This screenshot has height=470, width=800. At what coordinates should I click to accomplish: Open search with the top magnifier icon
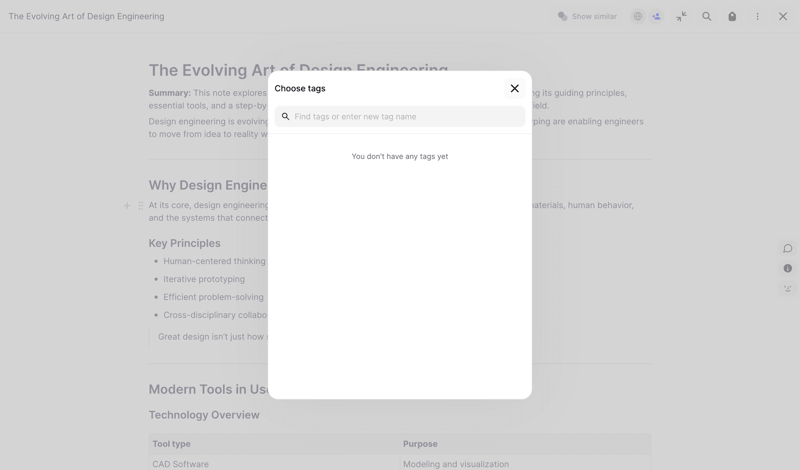[707, 17]
